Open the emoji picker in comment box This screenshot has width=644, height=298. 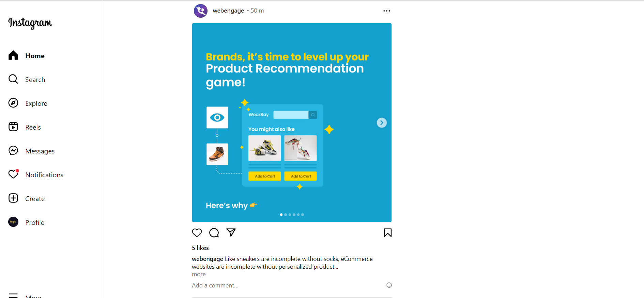(x=389, y=285)
